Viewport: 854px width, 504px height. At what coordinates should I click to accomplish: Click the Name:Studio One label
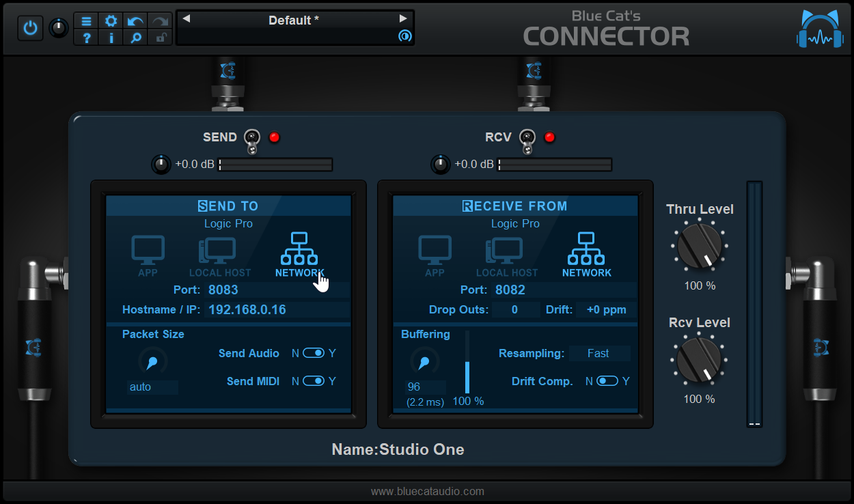tap(398, 449)
